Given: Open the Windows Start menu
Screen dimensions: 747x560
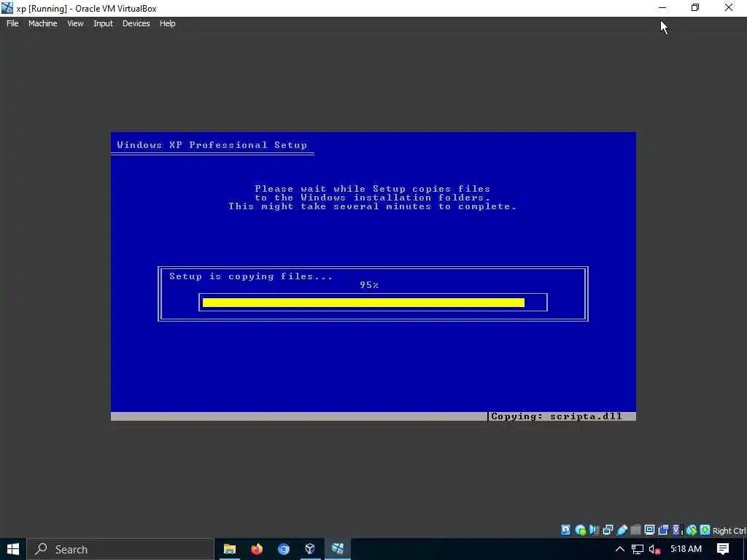Looking at the screenshot, I should (13, 549).
